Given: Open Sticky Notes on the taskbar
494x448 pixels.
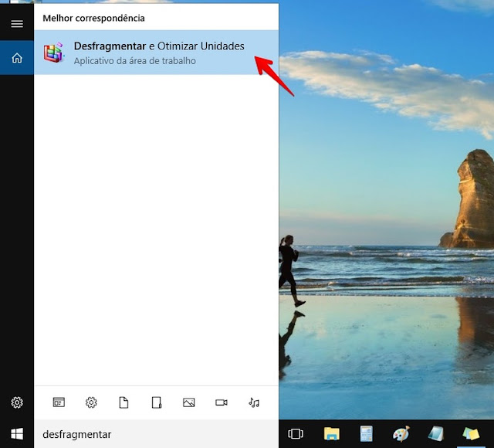Looking at the screenshot, I should click(x=471, y=434).
